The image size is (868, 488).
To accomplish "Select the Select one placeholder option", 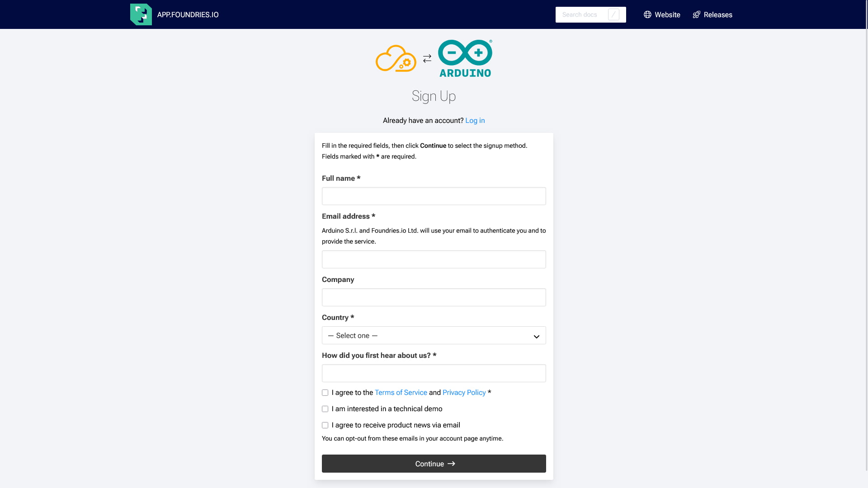I will click(353, 335).
